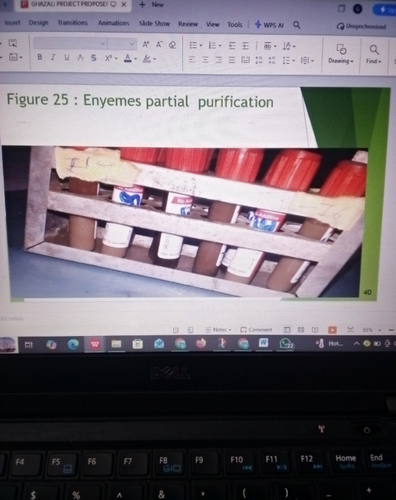Align text left
This screenshot has height=500, width=396.
[192, 60]
